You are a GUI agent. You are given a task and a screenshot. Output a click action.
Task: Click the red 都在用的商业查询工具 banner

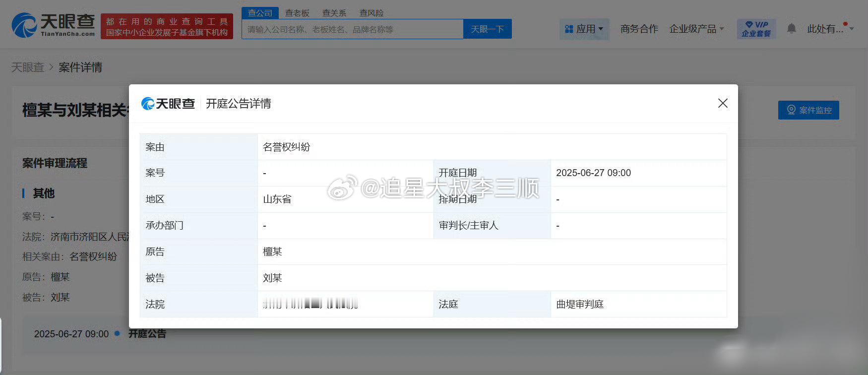167,26
